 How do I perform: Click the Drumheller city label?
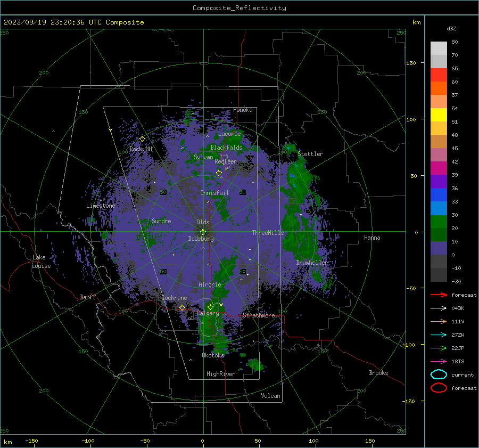[312, 263]
